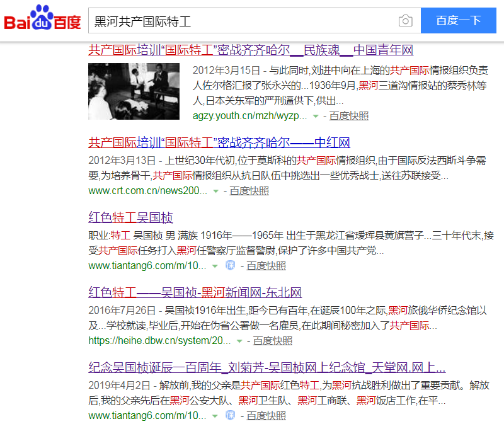Screen dimensions: 504x424
Task: Open 百度快照 for the agzy.youth.cn result
Action: coord(349,116)
